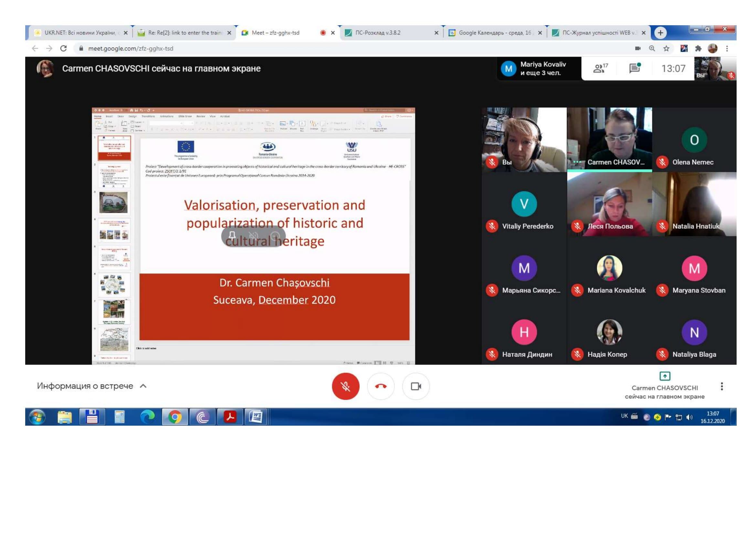756x535 pixels.
Task: Click the browser reload icon
Action: pos(64,49)
